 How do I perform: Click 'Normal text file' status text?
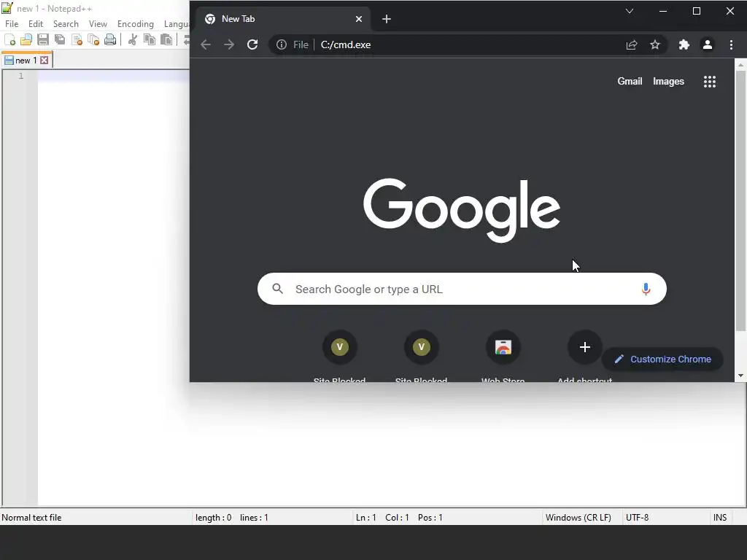pyautogui.click(x=31, y=518)
